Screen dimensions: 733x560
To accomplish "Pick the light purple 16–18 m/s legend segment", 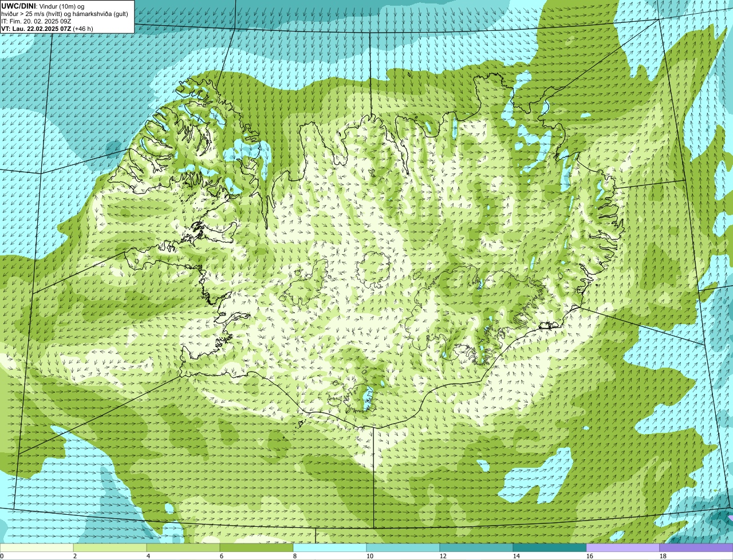I will [x=623, y=548].
